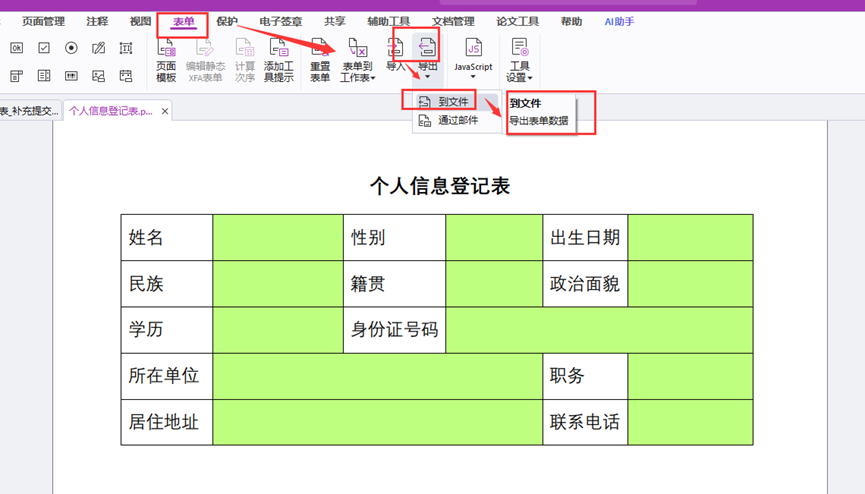The image size is (865, 494).
Task: Click the 添加工具提示 add tooltip icon
Action: (x=278, y=59)
